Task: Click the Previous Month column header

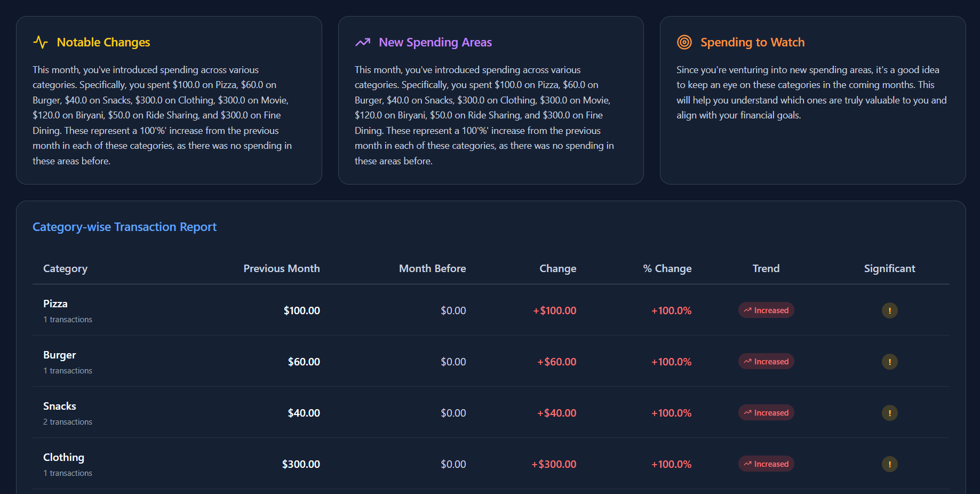Action: coord(281,268)
